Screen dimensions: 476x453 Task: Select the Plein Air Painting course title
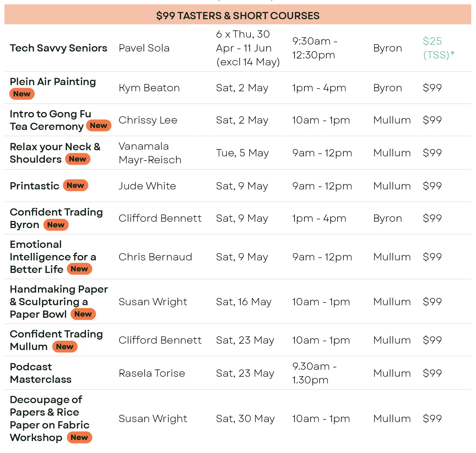[x=53, y=82]
